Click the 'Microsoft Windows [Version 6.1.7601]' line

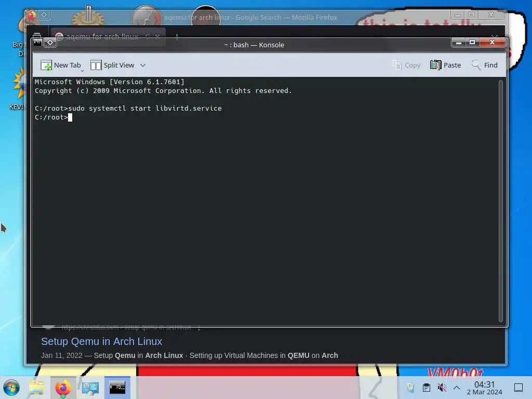[109, 82]
